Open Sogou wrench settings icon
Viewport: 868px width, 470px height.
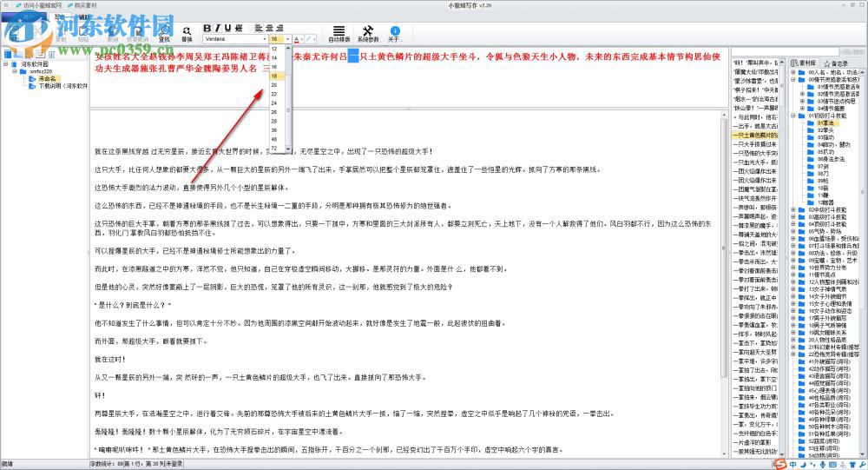(863, 465)
